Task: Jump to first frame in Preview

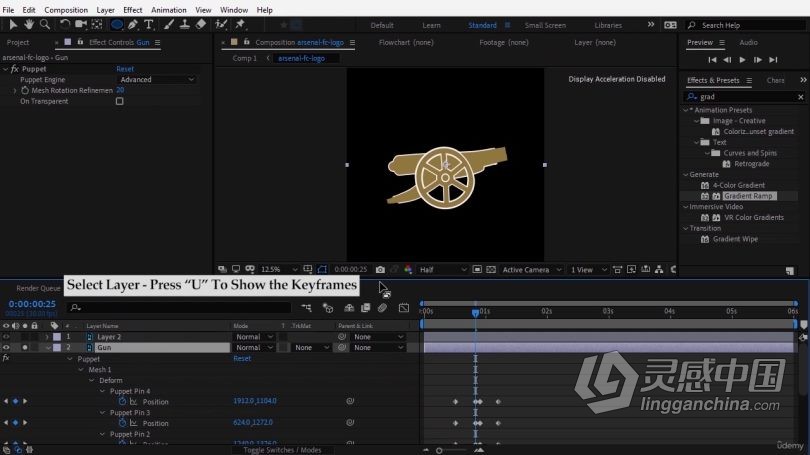Action: (712, 60)
